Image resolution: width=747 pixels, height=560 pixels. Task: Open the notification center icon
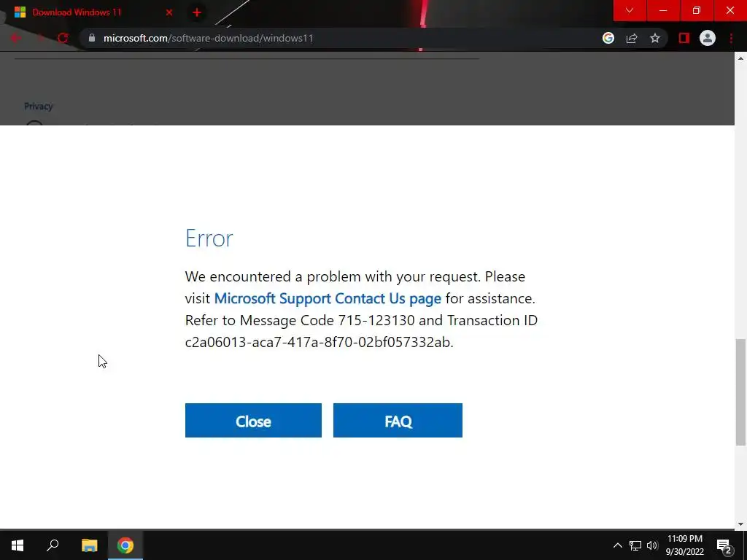coord(724,546)
